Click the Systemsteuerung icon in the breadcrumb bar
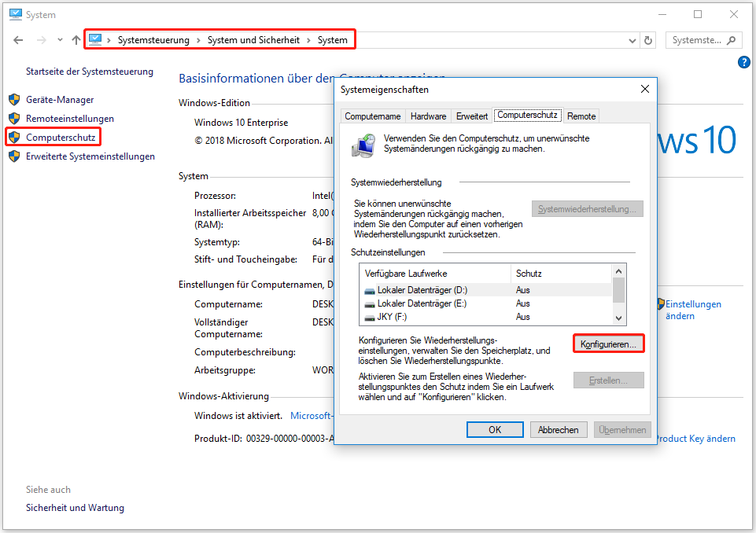Viewport: 756px width, 533px height. coord(96,39)
